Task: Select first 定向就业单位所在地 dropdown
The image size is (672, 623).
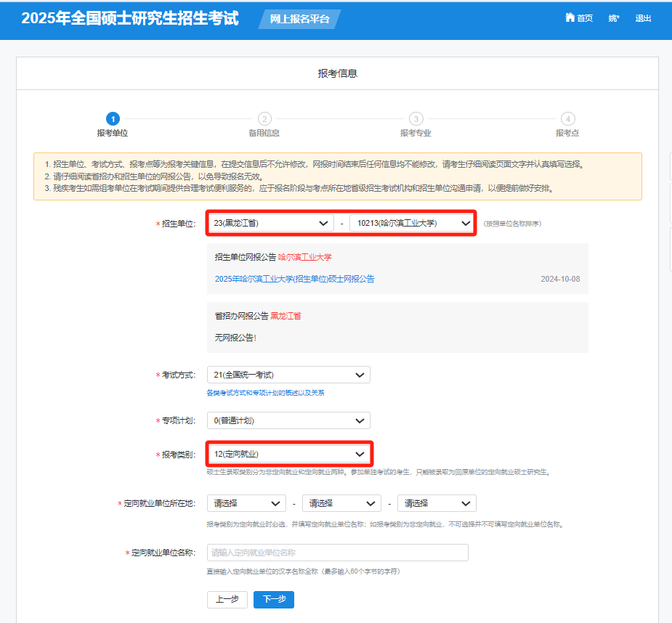Action: click(246, 503)
